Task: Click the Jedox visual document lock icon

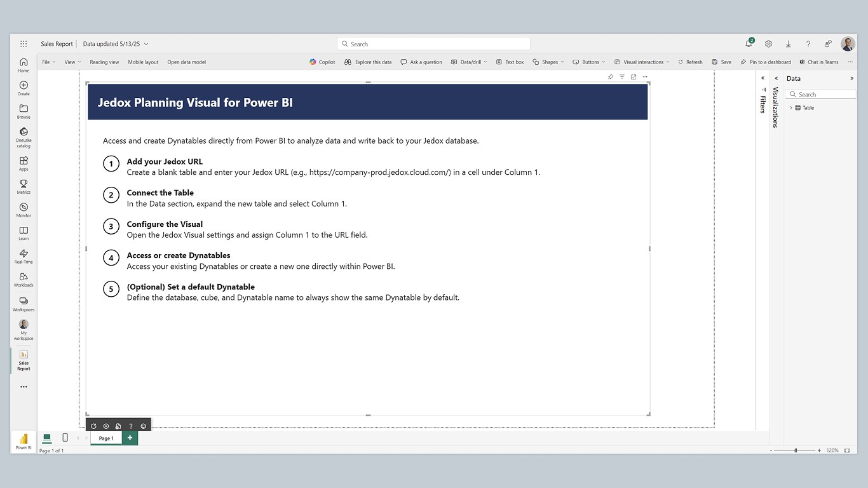Action: tap(118, 426)
